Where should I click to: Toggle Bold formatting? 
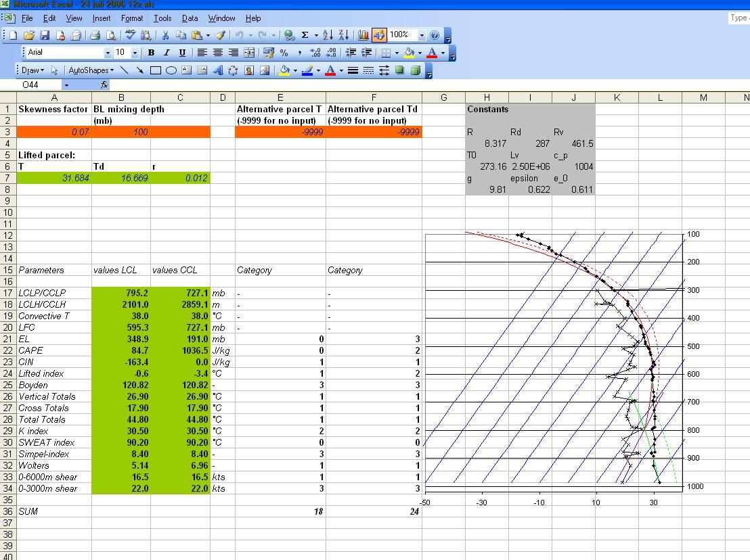[151, 53]
